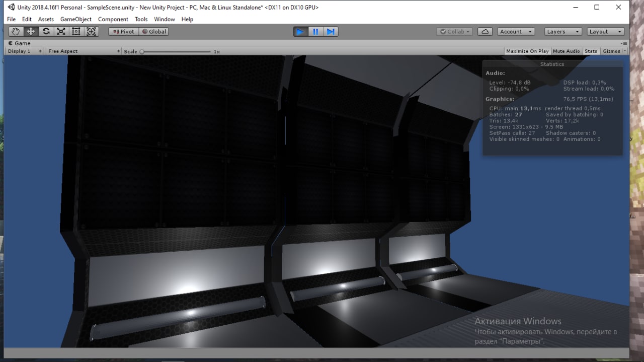Click the Level: -74,8 dB audio stat

(x=510, y=83)
